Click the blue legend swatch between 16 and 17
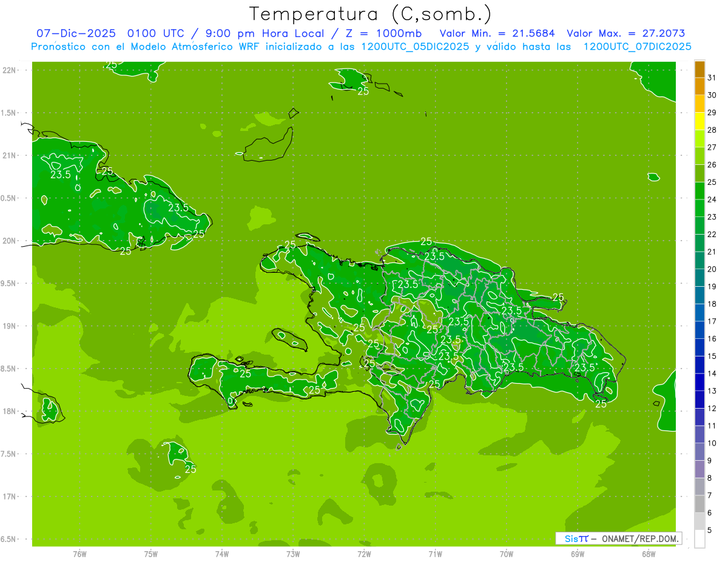The height and width of the screenshot is (562, 728). [699, 330]
